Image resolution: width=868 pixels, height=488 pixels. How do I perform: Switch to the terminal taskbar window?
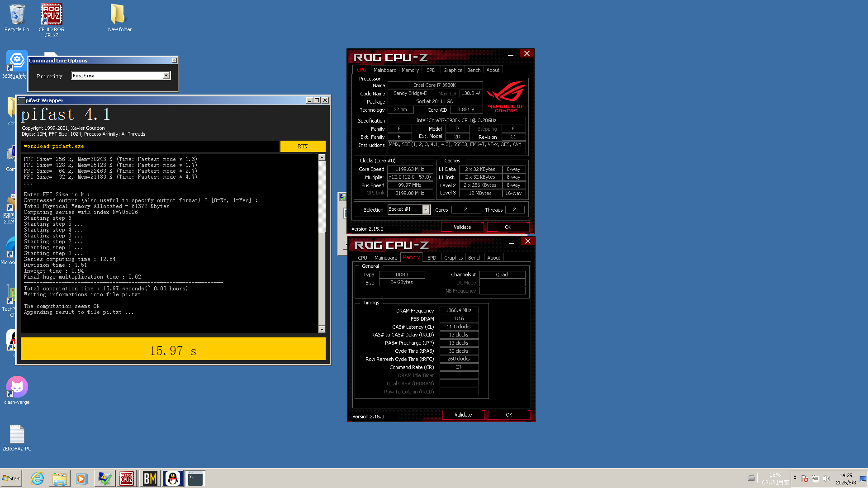click(x=195, y=479)
